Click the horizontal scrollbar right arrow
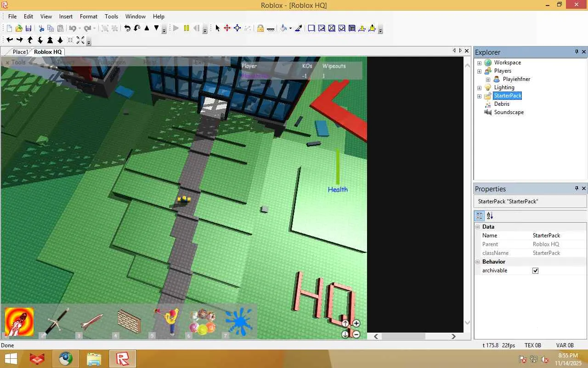Image resolution: width=588 pixels, height=368 pixels. coord(453,336)
